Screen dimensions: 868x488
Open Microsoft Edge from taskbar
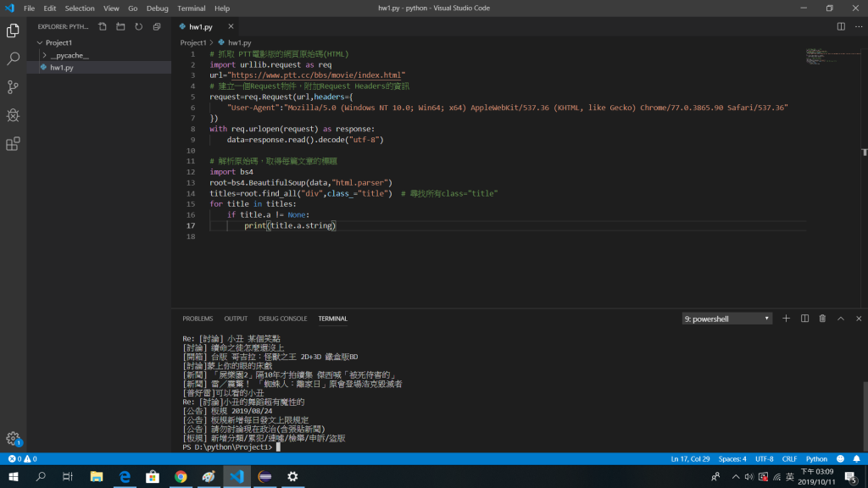[x=125, y=476]
